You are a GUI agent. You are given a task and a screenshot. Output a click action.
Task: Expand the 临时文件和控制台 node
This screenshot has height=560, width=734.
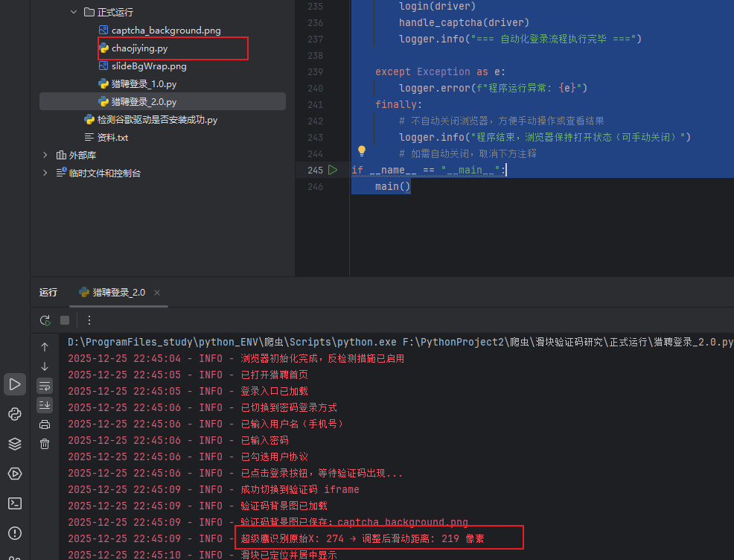coord(45,173)
